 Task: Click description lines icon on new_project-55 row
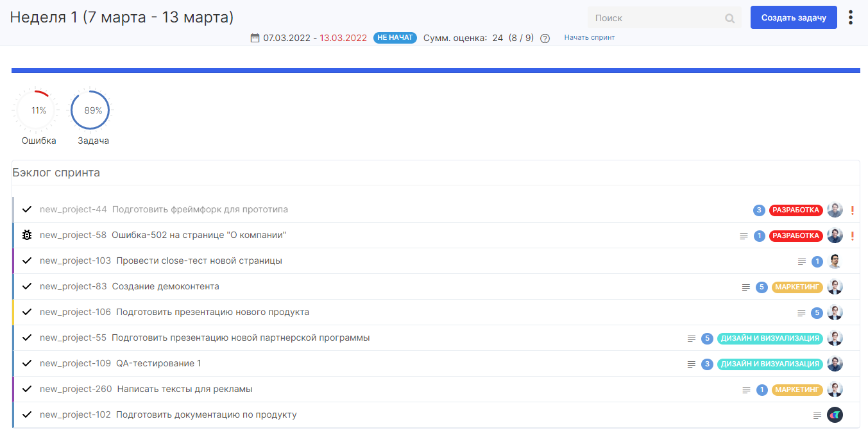[x=692, y=339]
